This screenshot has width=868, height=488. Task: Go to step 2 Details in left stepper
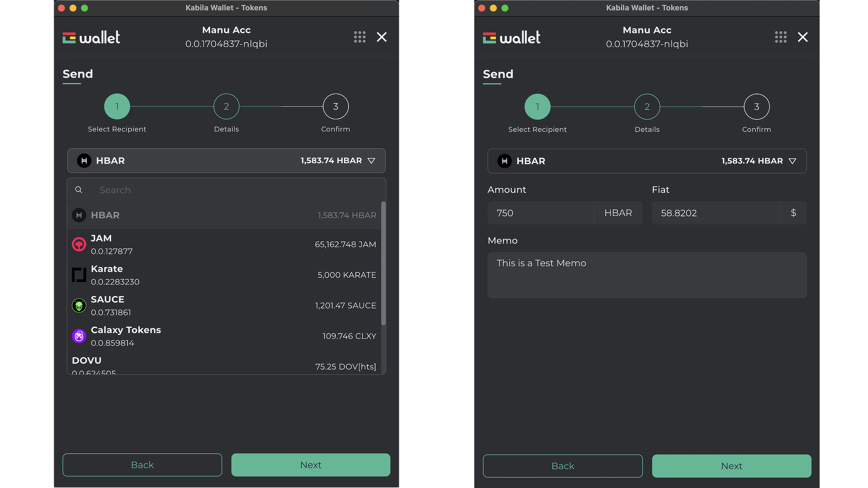coord(226,107)
